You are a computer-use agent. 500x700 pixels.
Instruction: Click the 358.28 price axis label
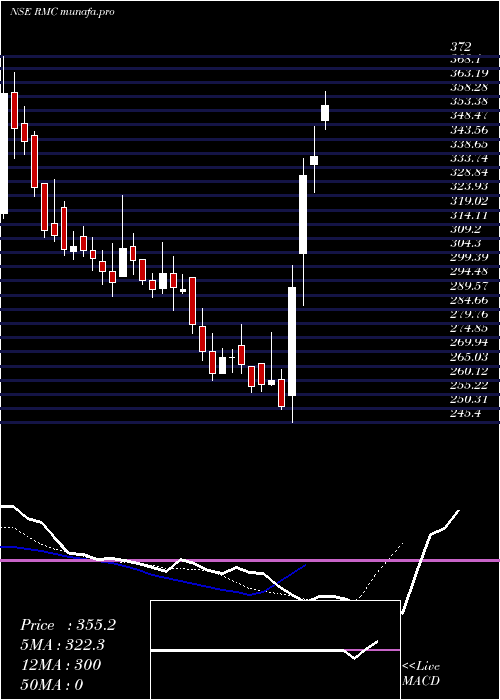point(469,87)
